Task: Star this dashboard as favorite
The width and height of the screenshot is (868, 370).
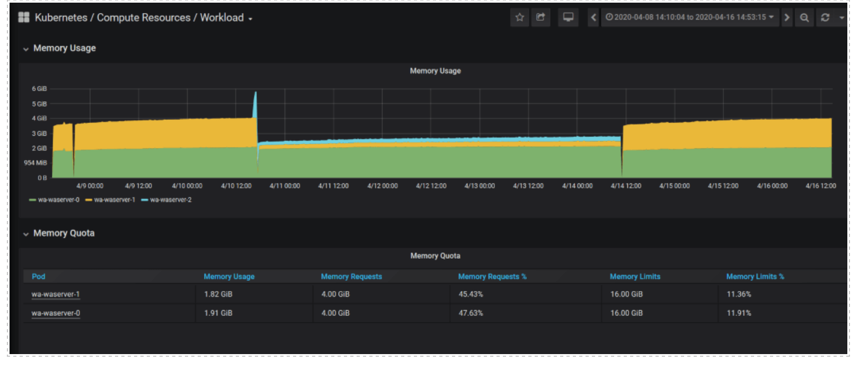Action: (x=520, y=17)
